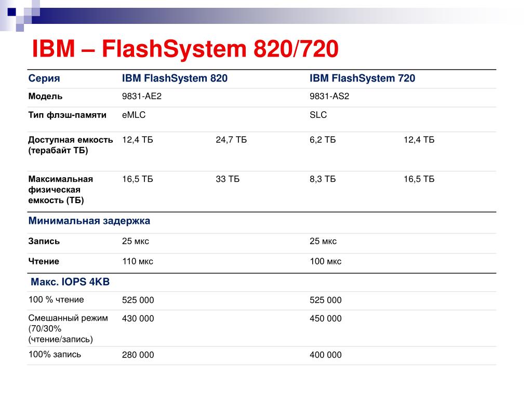Click the 8,3 ТБ physical capacity value
532x399 pixels.
pyautogui.click(x=323, y=179)
